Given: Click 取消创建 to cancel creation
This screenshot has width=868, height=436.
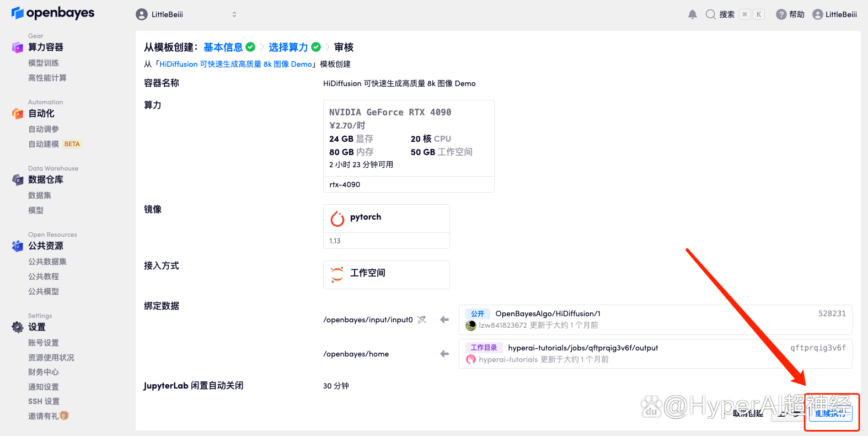Looking at the screenshot, I should 748,413.
